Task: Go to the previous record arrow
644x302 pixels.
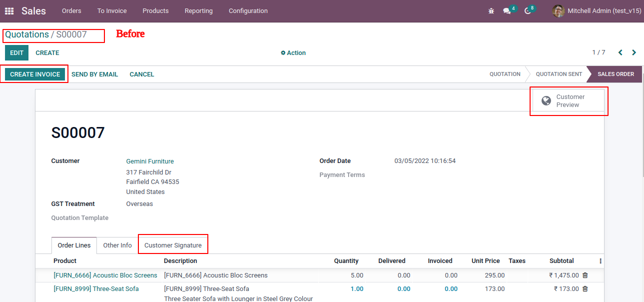Action: [x=620, y=52]
